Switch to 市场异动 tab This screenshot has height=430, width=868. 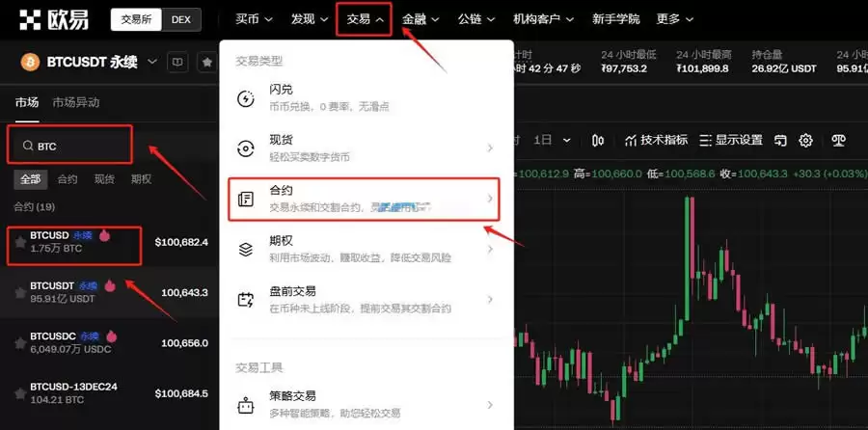tap(76, 102)
